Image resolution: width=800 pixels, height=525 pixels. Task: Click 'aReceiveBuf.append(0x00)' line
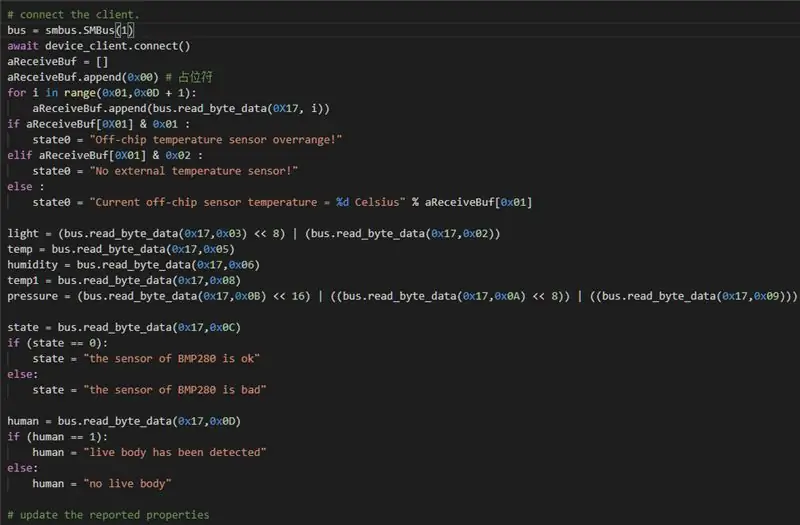coord(110,77)
